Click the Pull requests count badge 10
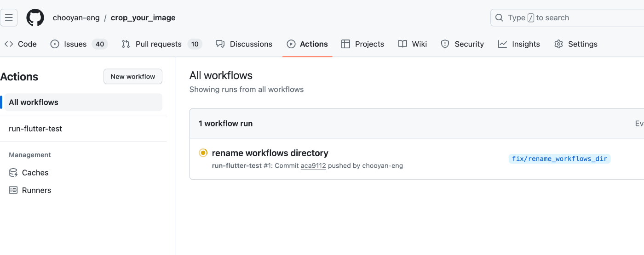Image resolution: width=644 pixels, height=255 pixels. point(195,44)
